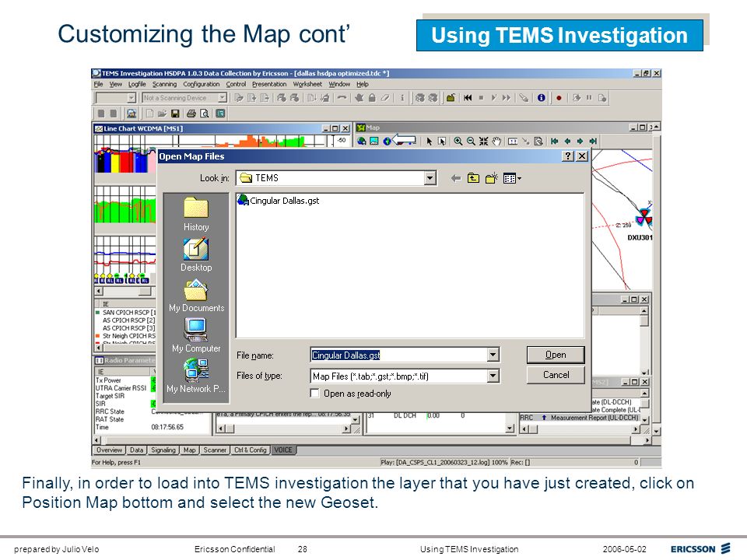Switch to the VOICE worksheet tab
This screenshot has height=560, width=747.
pos(283,450)
